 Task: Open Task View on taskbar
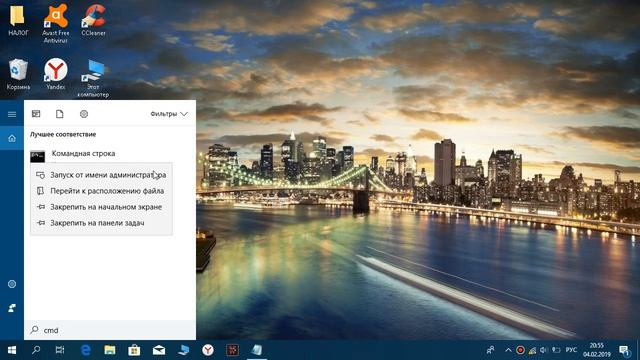pyautogui.click(x=60, y=350)
